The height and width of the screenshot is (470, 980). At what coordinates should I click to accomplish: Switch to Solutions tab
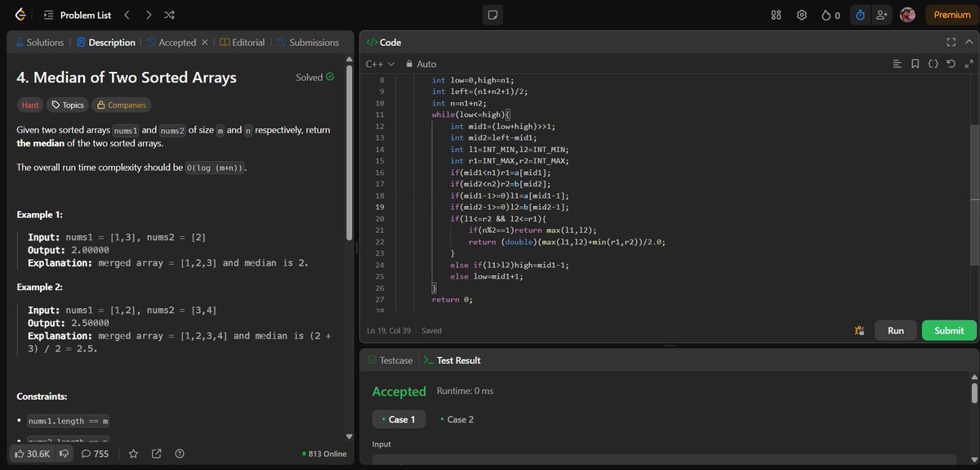point(39,43)
